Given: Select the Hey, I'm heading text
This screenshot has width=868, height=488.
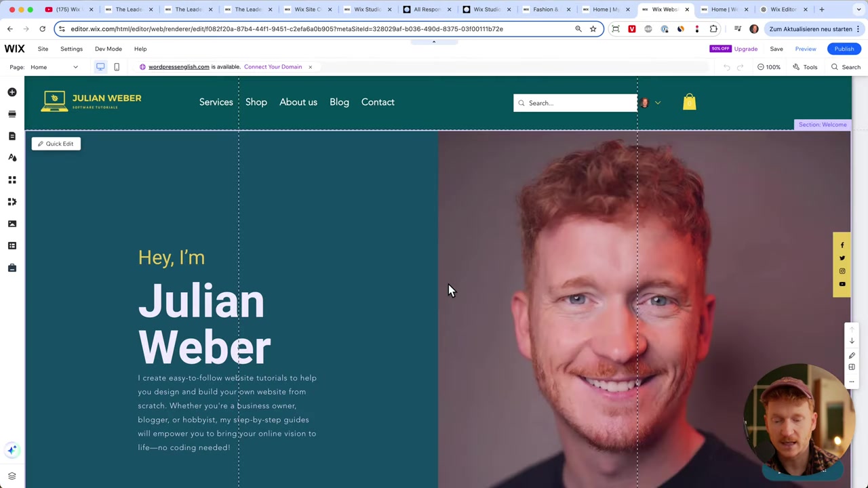Looking at the screenshot, I should (172, 258).
